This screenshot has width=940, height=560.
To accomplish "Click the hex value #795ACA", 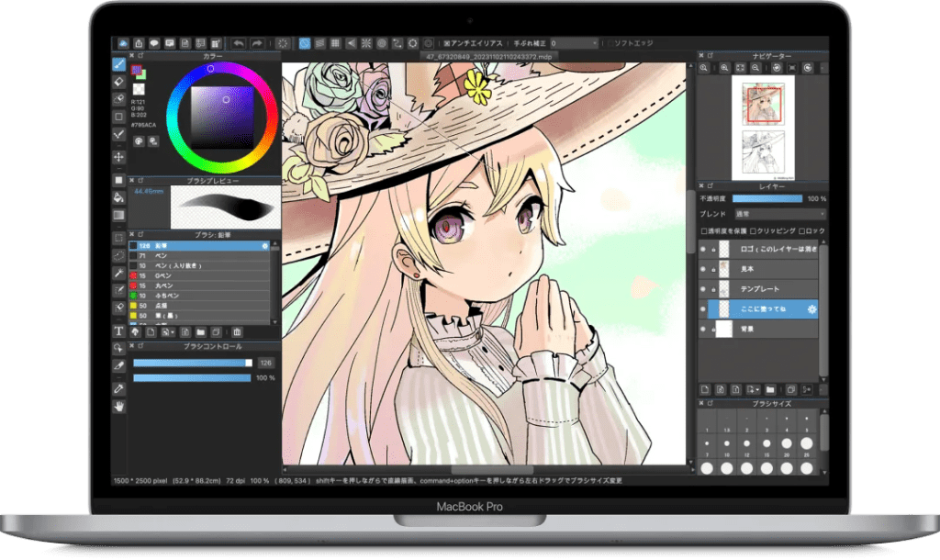I will pos(144,125).
